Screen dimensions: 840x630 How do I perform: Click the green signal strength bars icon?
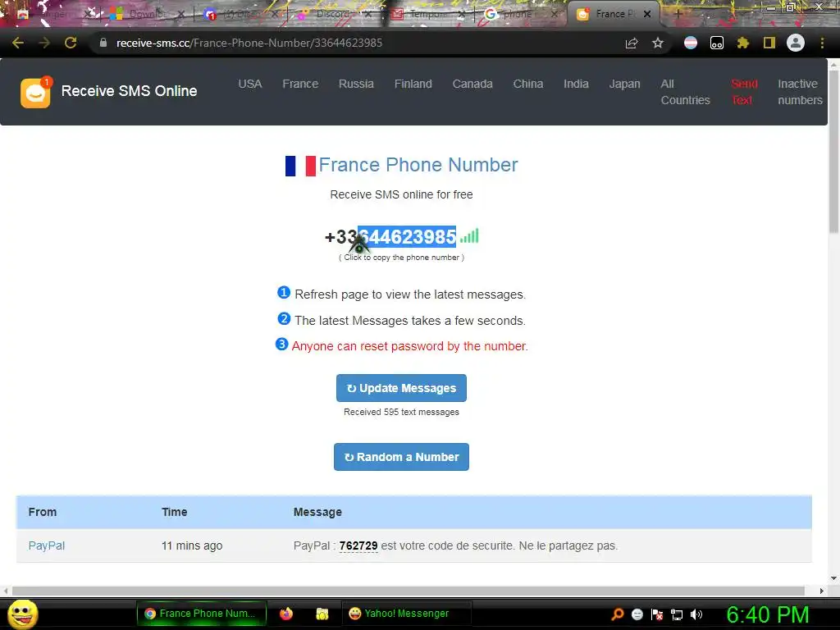pos(469,235)
